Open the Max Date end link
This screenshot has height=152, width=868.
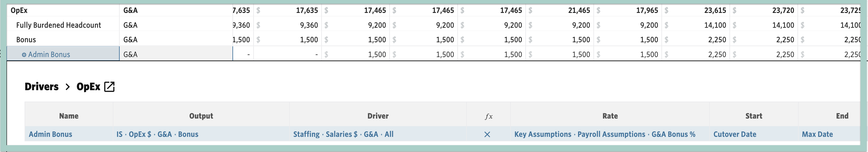817,134
